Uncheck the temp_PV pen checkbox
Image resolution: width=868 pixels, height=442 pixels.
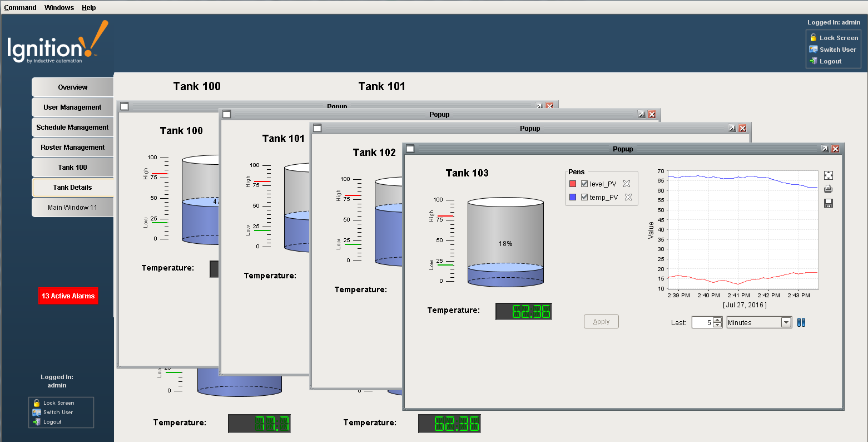[x=583, y=197]
